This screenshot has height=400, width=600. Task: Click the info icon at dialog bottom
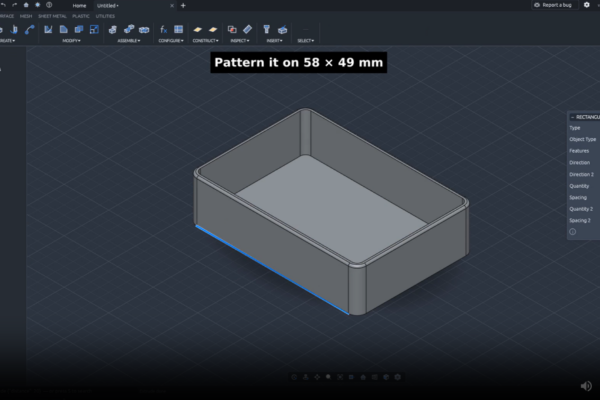[x=572, y=232]
